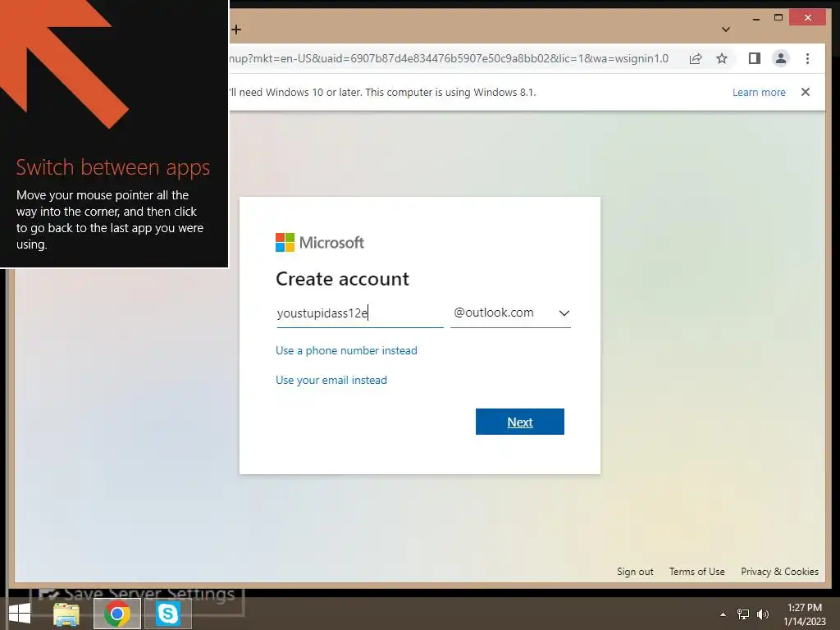The height and width of the screenshot is (630, 840).
Task: Choose Use your email instead
Action: 331,380
